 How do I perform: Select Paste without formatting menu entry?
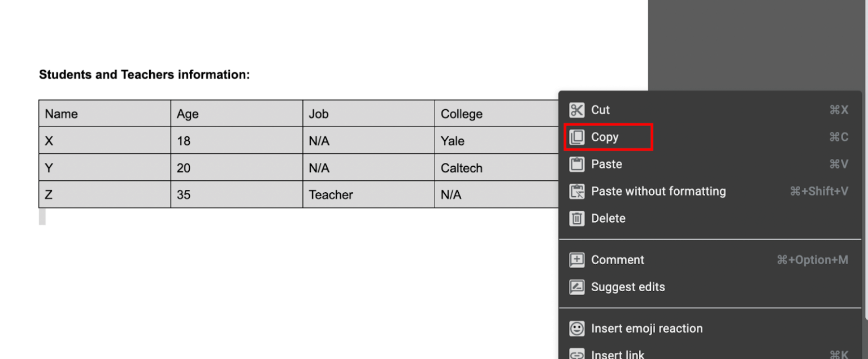point(658,192)
